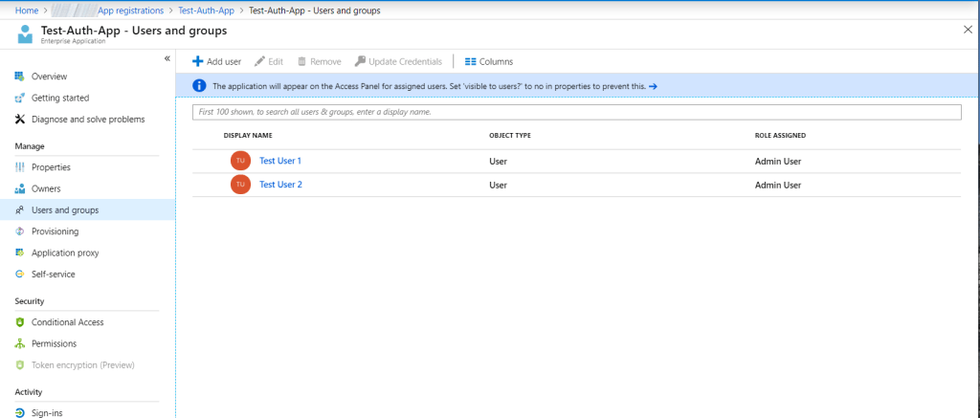
Task: Click the arrow link in the info banner
Action: 653,86
